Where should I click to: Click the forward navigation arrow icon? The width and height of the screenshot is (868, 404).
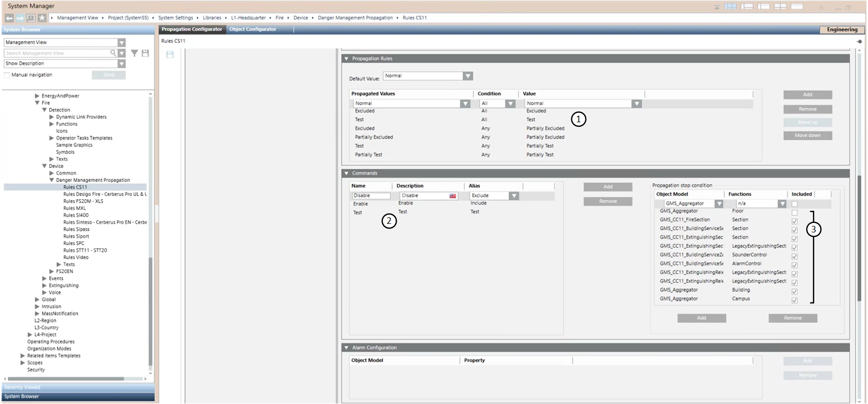coord(20,18)
